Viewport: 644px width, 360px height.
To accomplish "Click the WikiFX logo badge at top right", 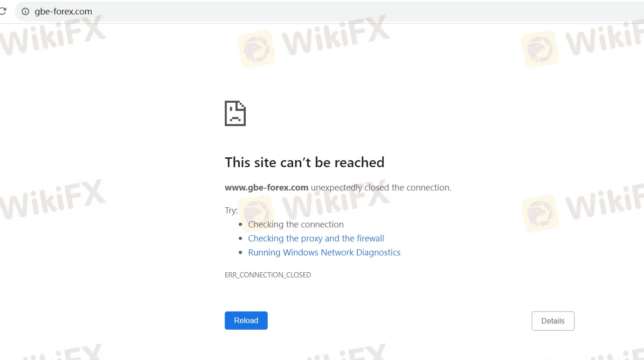I will [540, 49].
